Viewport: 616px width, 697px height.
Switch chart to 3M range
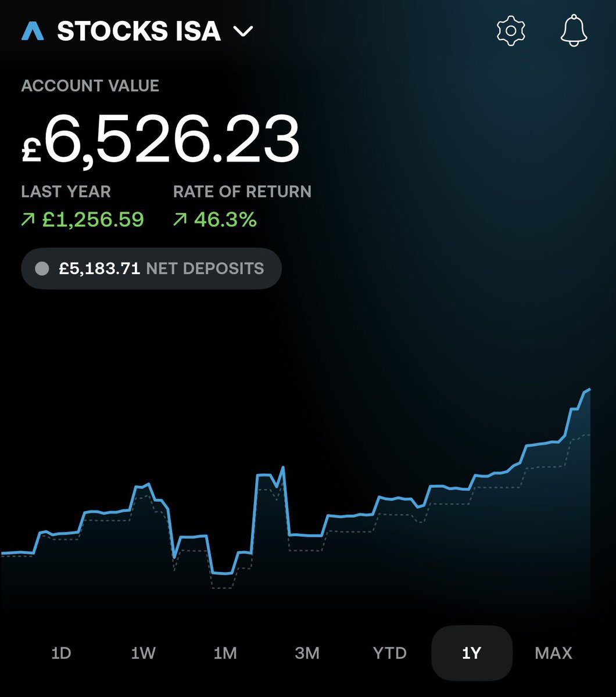(x=307, y=653)
